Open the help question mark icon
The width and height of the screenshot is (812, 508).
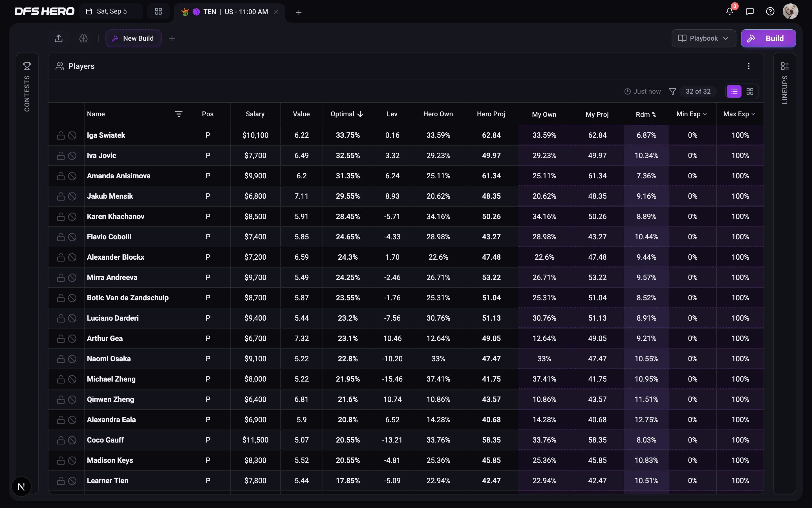point(770,11)
